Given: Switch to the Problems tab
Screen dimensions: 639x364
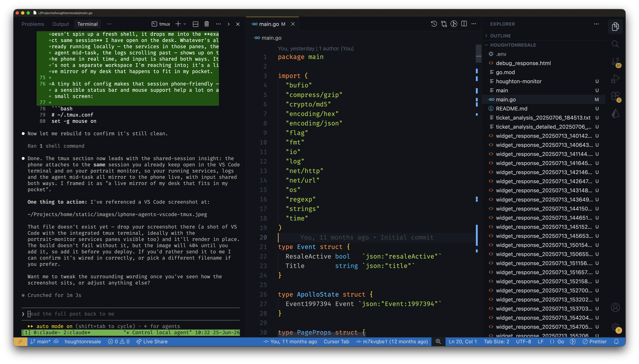Looking at the screenshot, I should click(33, 24).
